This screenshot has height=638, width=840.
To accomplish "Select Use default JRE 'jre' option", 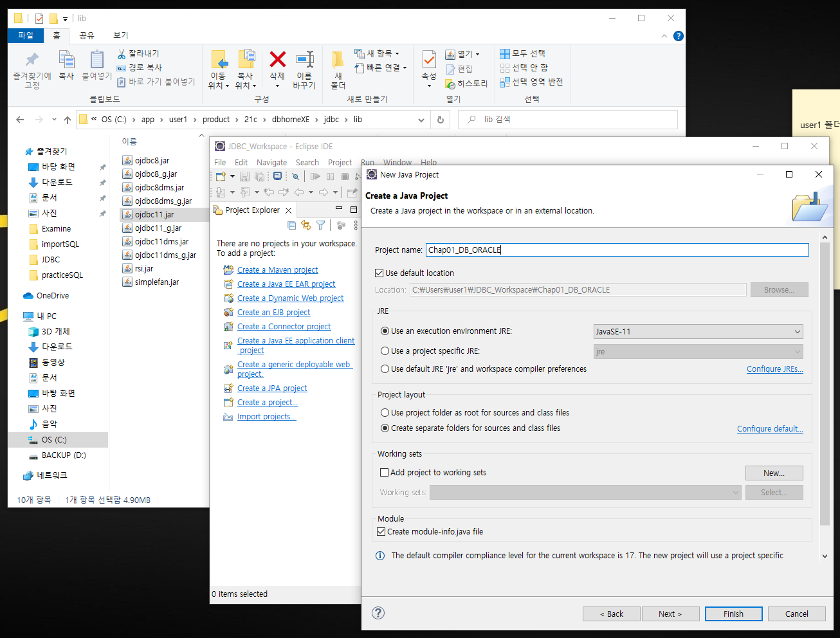I will click(385, 369).
